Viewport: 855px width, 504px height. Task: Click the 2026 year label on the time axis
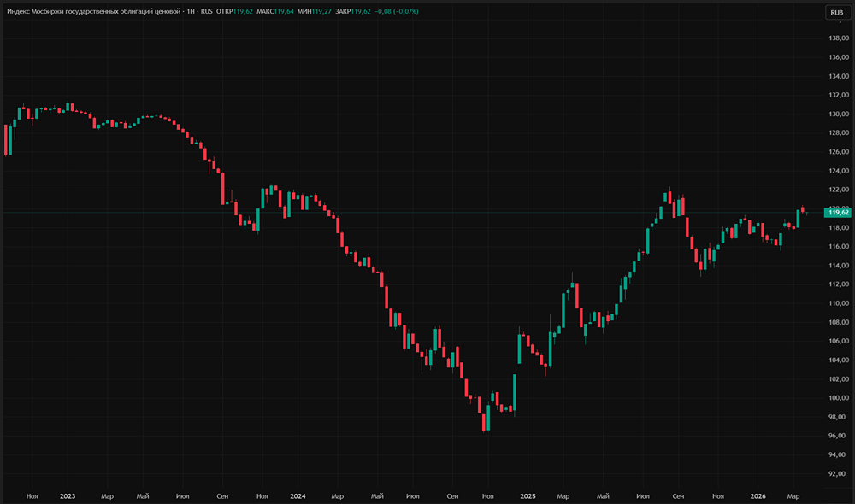[x=758, y=496]
